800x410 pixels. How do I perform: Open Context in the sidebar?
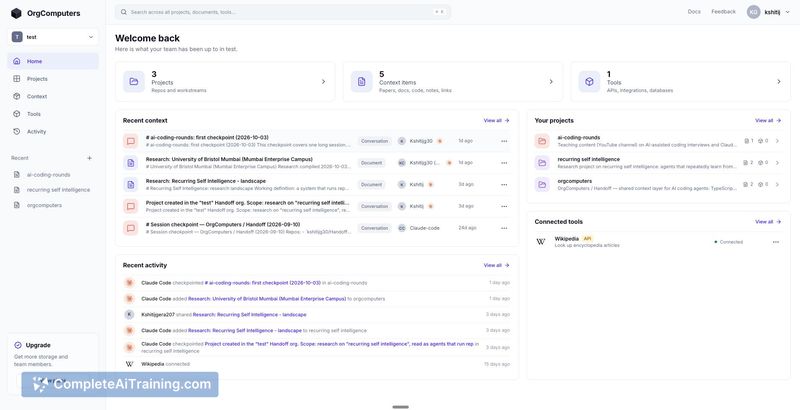coord(53,96)
